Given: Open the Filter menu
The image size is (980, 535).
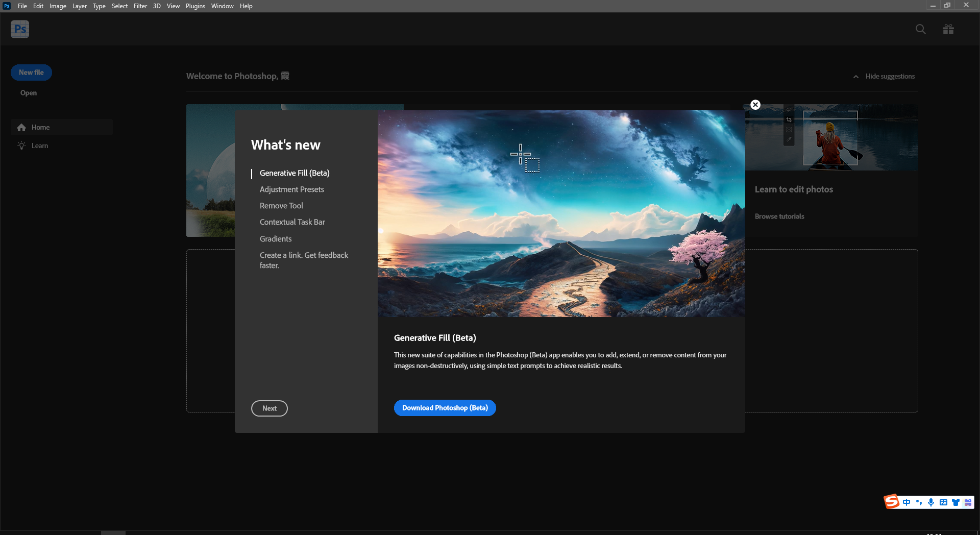Looking at the screenshot, I should 140,6.
